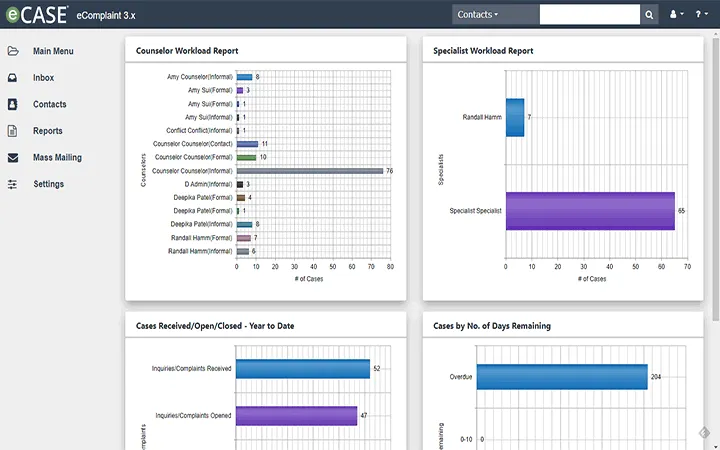Click Cases by No. of Days Remaining heading
Image resolution: width=720 pixels, height=450 pixels.
coord(492,326)
